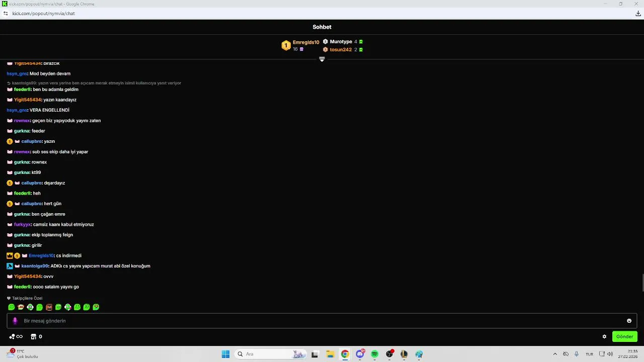Open the gift shop store icon
The height and width of the screenshot is (362, 644).
point(34,337)
